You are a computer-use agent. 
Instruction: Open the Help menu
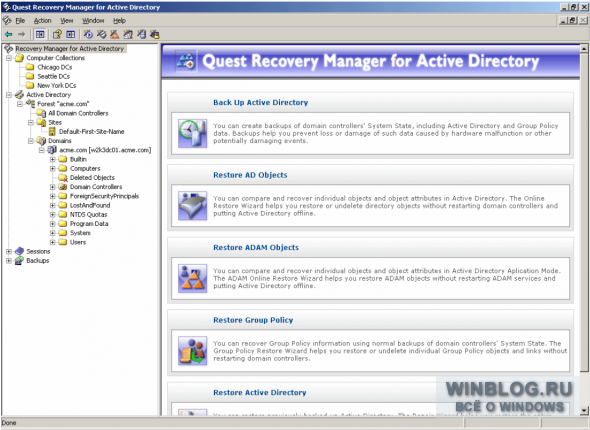119,20
